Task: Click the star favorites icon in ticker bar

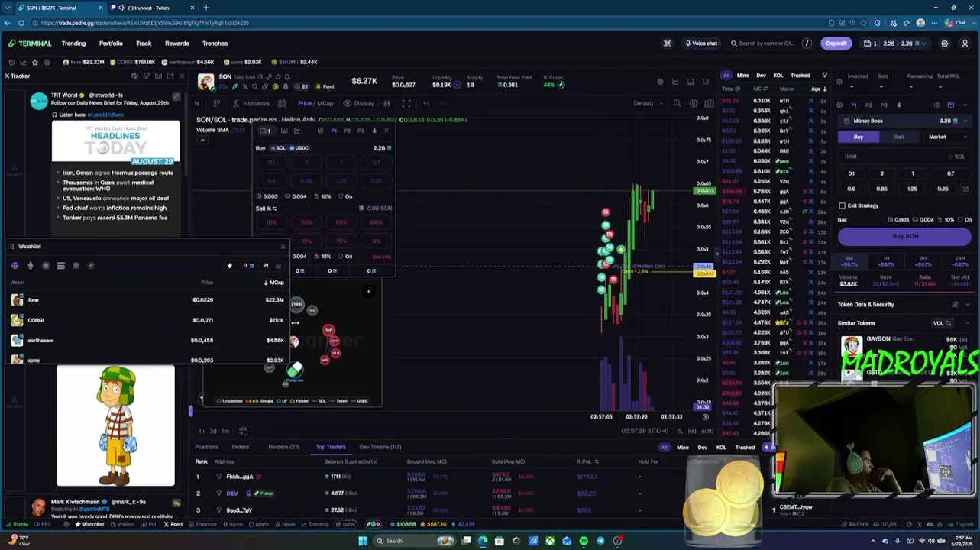Action: [35, 62]
